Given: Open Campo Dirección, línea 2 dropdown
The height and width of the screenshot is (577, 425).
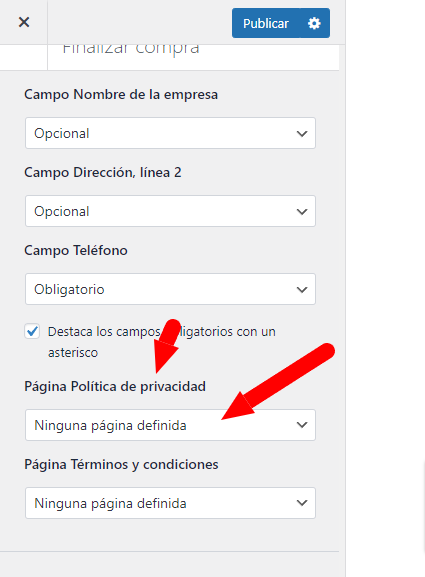Looking at the screenshot, I should pos(170,211).
